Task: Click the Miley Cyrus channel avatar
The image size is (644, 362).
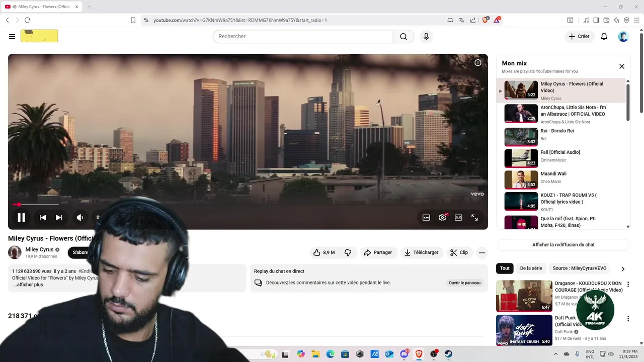Action: [x=15, y=252]
